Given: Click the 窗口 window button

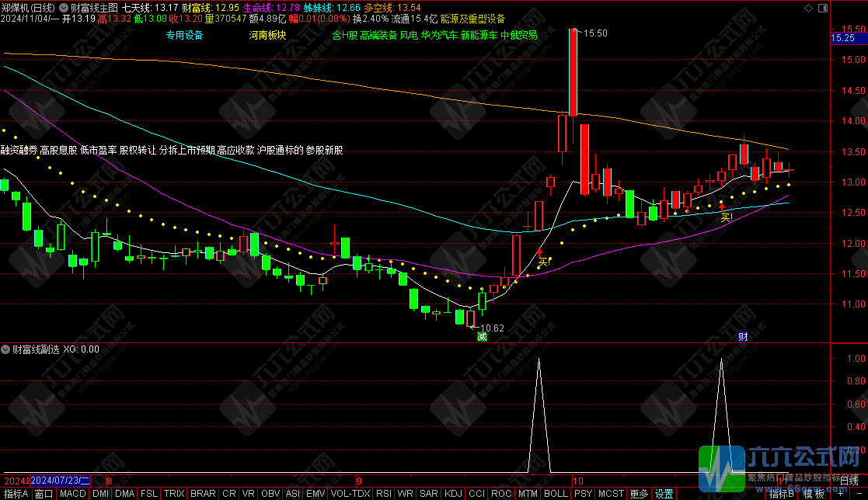Looking at the screenshot, I should (x=44, y=494).
